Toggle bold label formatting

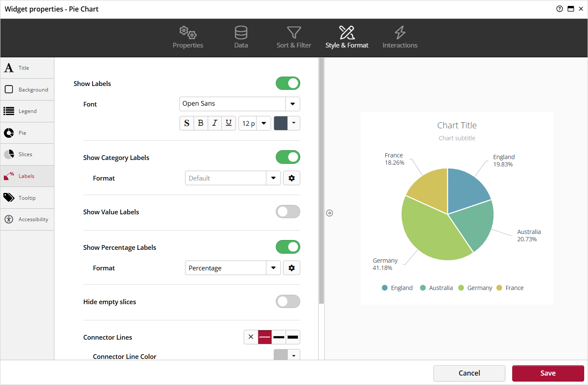click(201, 123)
